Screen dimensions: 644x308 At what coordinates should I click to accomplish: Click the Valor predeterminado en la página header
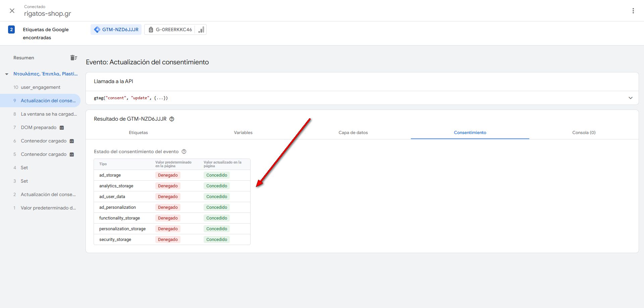point(173,164)
